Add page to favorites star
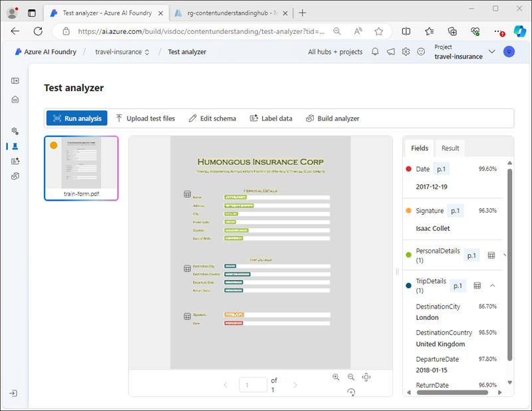The width and height of the screenshot is (532, 411). point(378,31)
